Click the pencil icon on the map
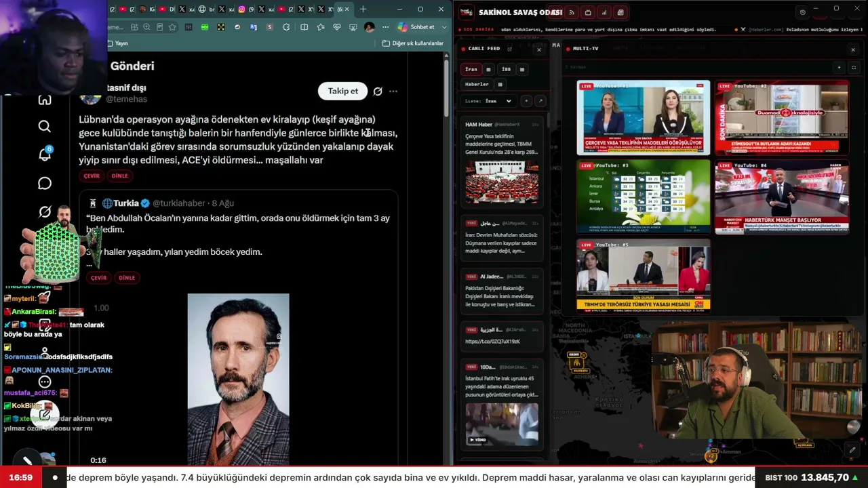The height and width of the screenshot is (488, 868). tap(852, 449)
